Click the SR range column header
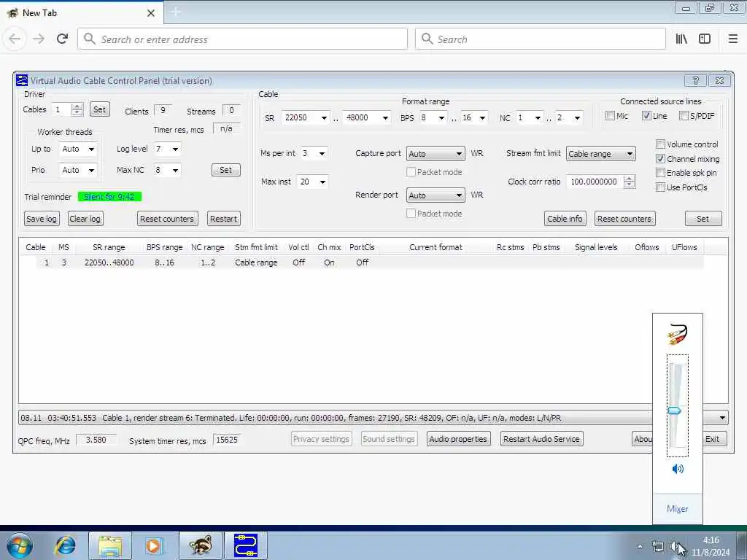 (x=109, y=247)
